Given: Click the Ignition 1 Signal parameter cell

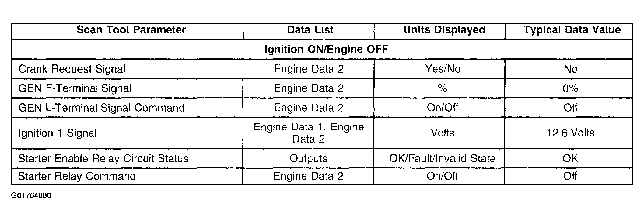Looking at the screenshot, I should (127, 133).
